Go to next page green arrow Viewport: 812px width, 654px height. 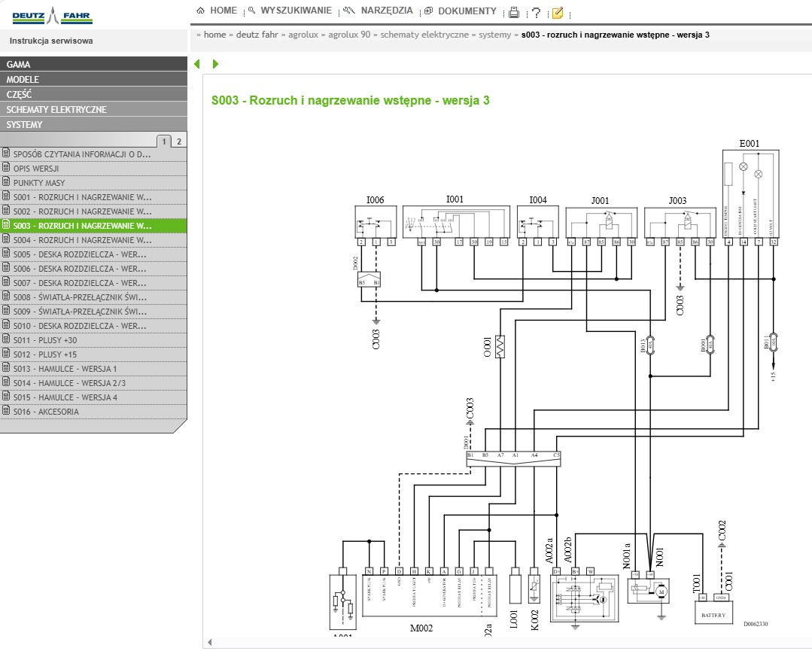tap(215, 64)
